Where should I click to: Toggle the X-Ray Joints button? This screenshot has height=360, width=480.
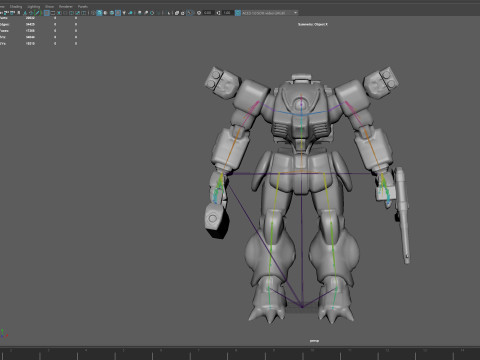190,13
